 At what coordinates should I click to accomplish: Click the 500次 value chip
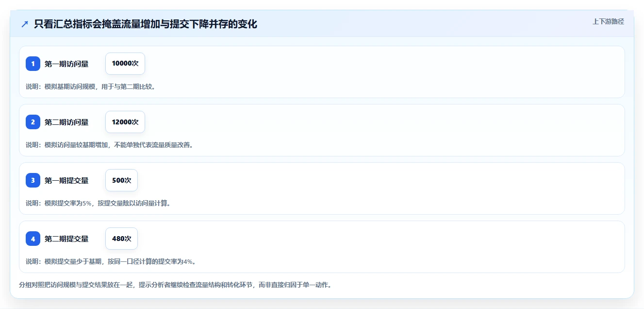tap(121, 180)
